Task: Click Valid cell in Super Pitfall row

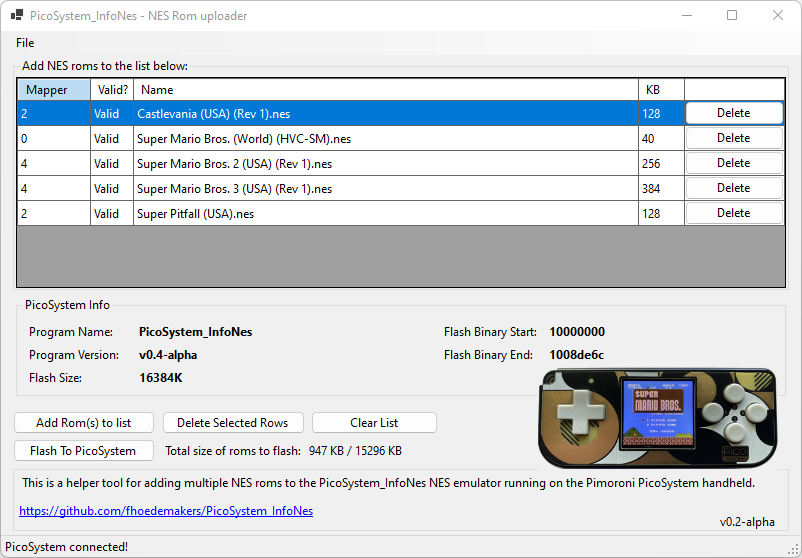Action: click(x=113, y=214)
